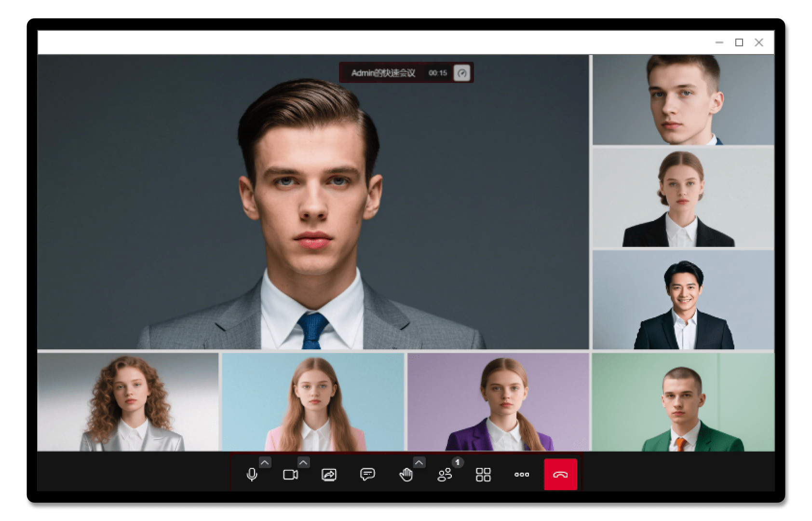Raise your hand in the meeting
The image size is (812, 521).
(406, 475)
